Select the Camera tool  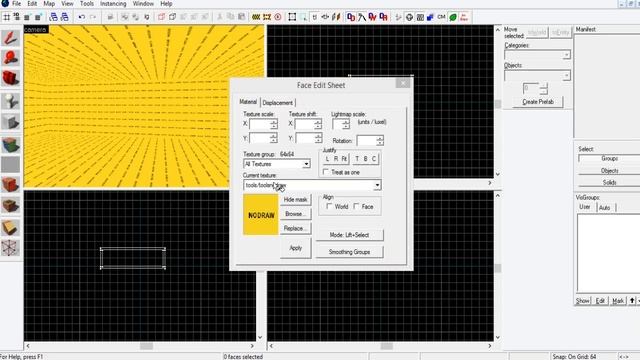pos(10,78)
